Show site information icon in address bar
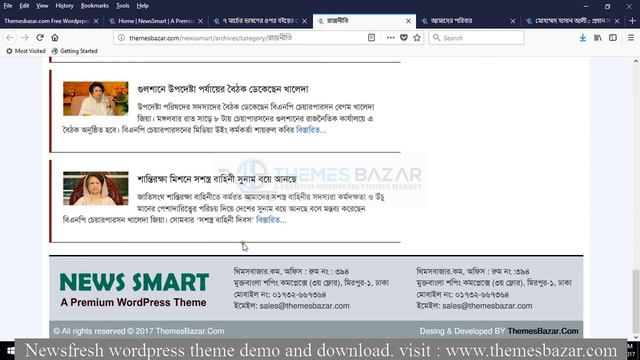Screen dimensions: 640x360 [121, 38]
